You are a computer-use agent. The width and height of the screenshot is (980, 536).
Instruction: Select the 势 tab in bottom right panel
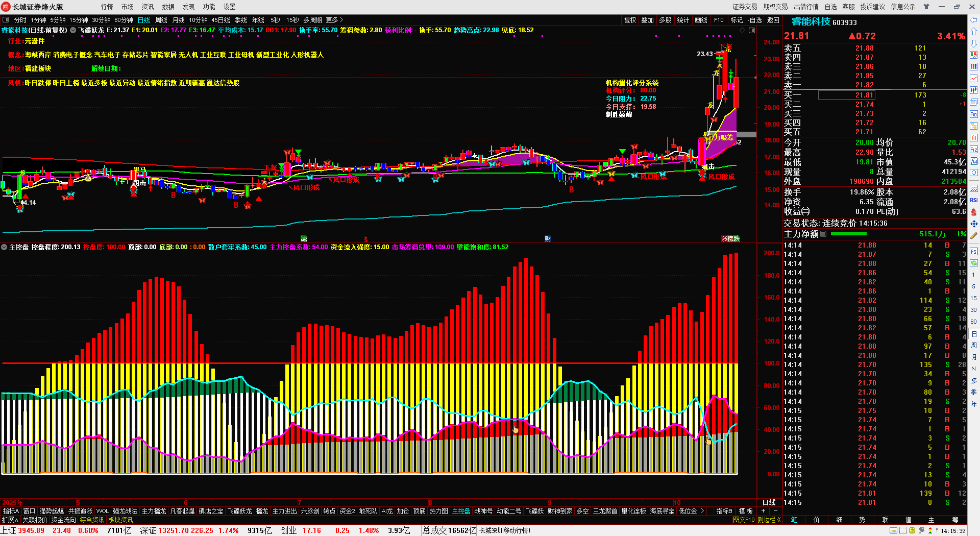862,520
